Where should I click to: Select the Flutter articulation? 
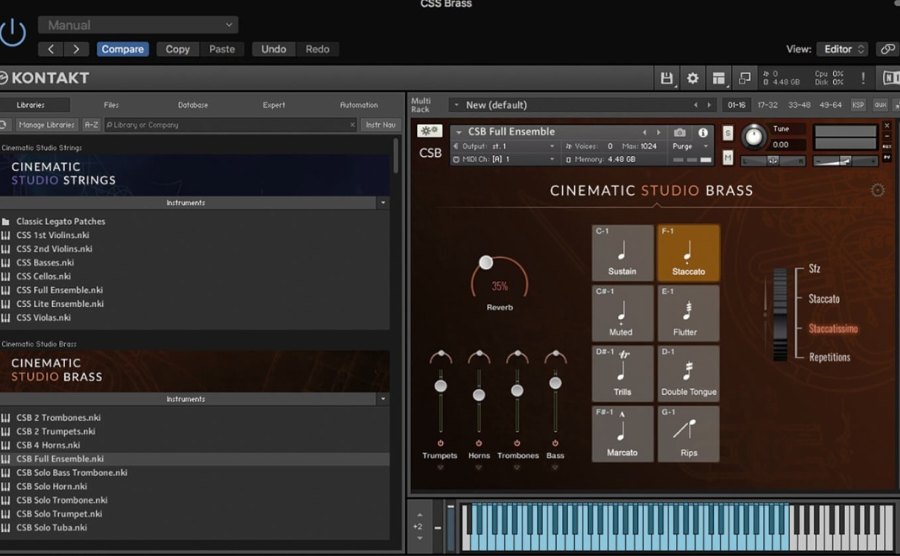[x=688, y=313]
